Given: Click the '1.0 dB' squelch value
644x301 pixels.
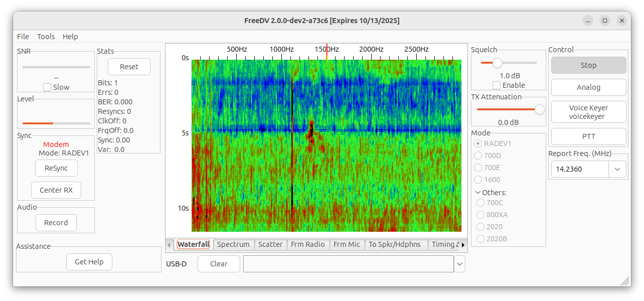Looking at the screenshot, I should click(510, 76).
